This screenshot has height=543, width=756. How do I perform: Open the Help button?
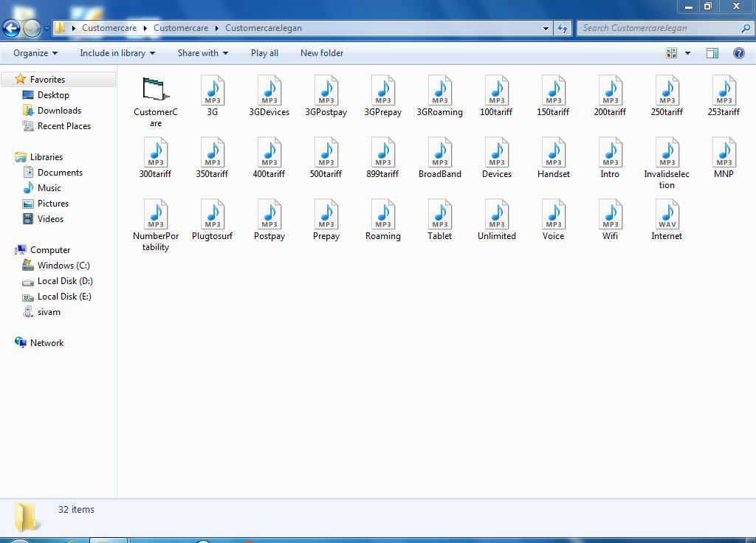click(x=738, y=53)
